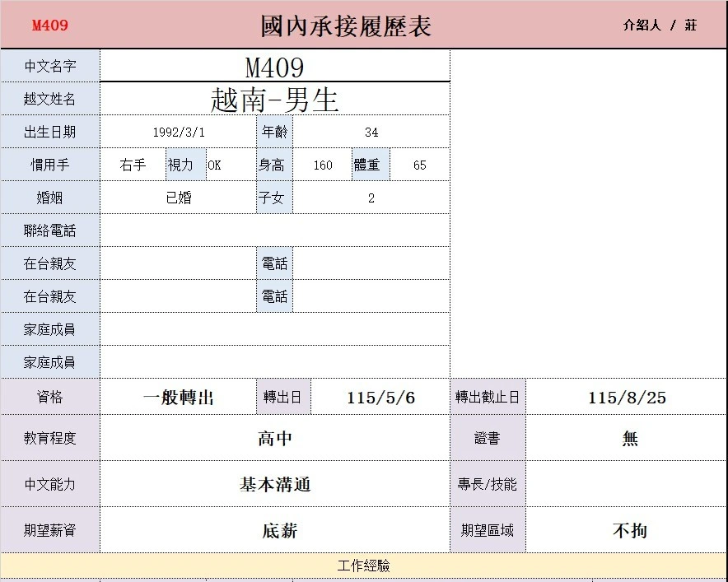Viewport: 728px width, 582px height.
Task: Select the 婚姻 label cell
Action: pos(50,198)
